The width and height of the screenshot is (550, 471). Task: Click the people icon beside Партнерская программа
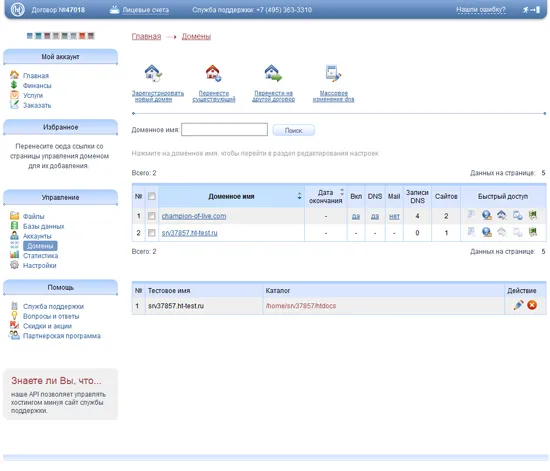[x=14, y=335]
